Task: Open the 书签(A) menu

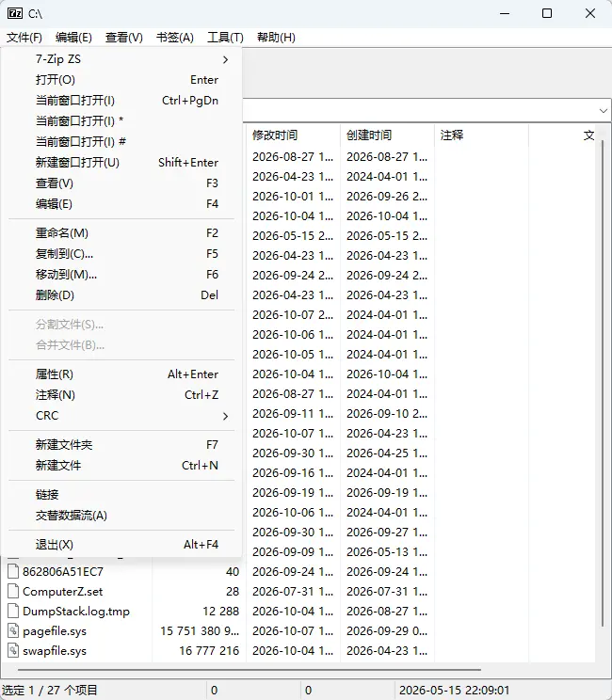Action: pos(175,38)
